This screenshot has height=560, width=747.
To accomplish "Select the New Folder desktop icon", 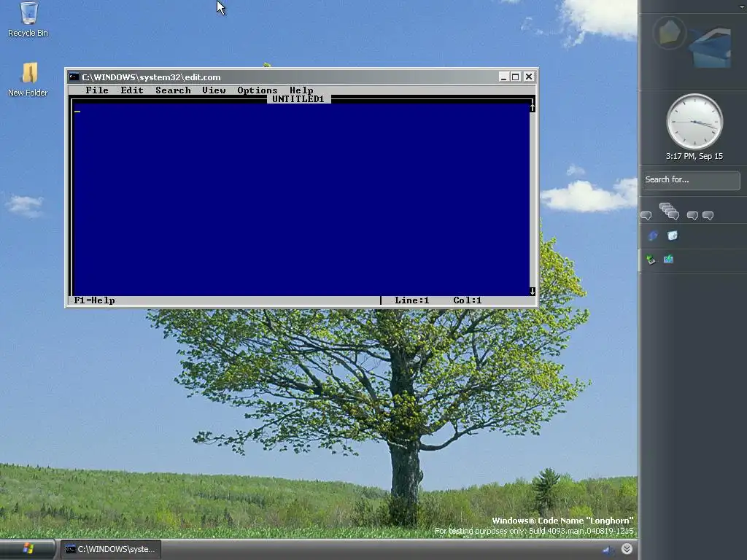I will tap(28, 79).
